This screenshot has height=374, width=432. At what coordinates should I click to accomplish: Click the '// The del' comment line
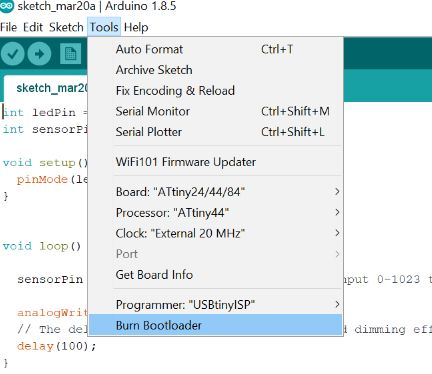click(52, 329)
